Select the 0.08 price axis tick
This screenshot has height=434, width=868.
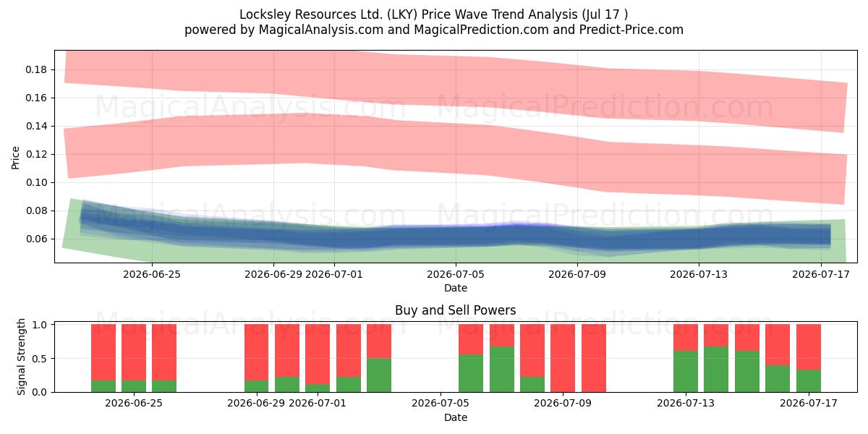[37, 210]
